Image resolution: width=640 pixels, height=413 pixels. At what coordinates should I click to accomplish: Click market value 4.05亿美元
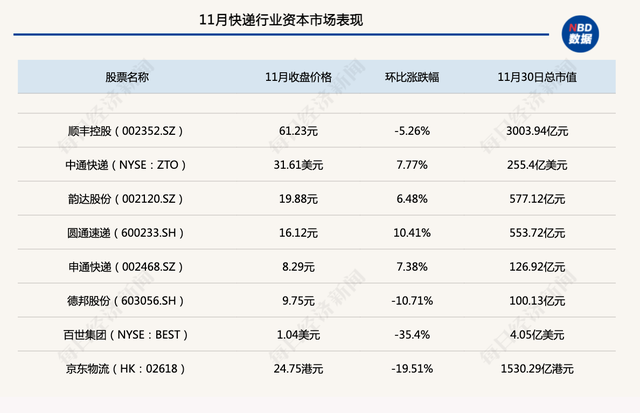click(x=537, y=335)
